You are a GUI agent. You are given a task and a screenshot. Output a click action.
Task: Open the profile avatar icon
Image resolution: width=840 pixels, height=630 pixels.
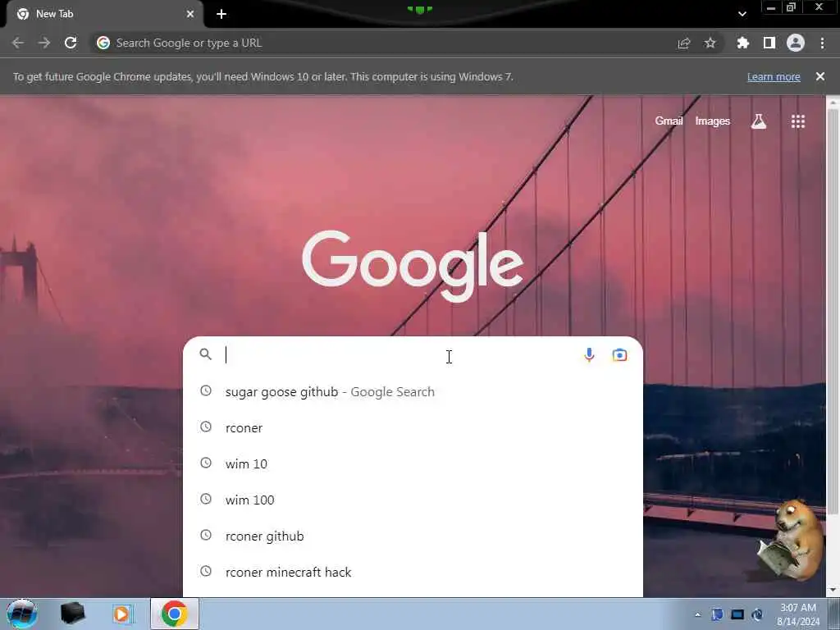point(796,43)
